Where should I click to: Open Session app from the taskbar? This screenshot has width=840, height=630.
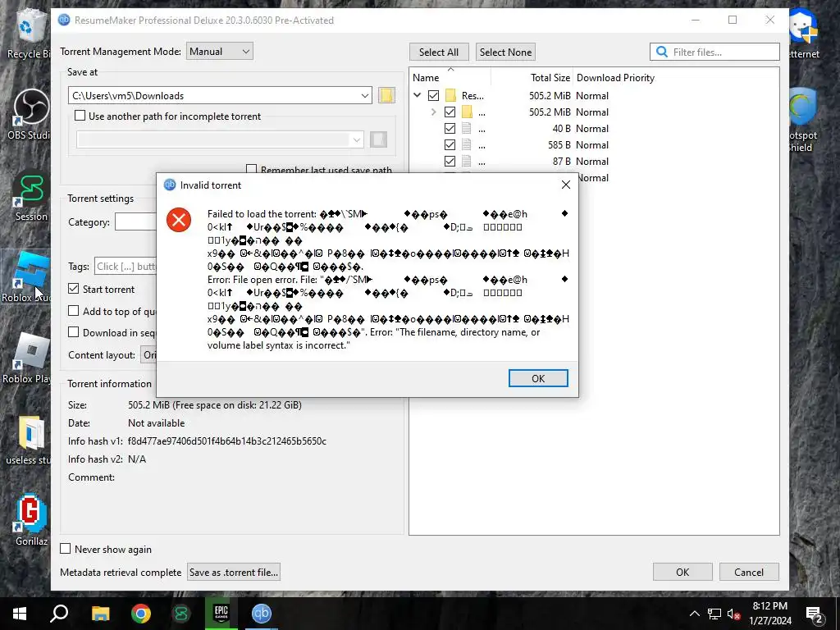181,614
